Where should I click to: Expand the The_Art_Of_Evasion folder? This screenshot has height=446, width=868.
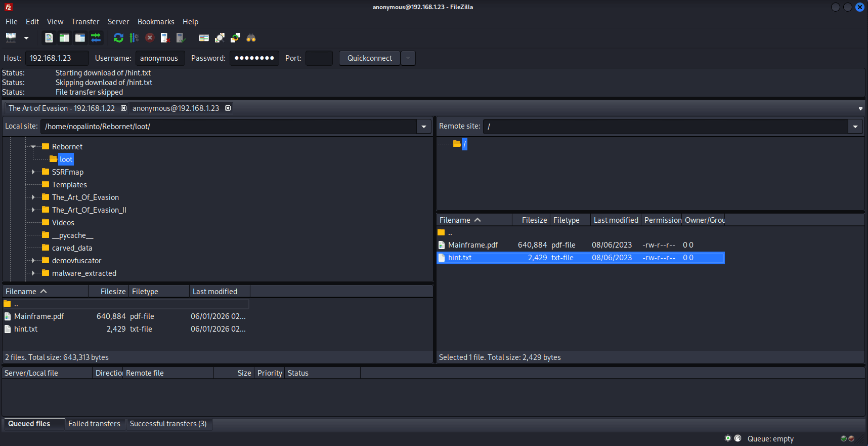[x=33, y=197]
